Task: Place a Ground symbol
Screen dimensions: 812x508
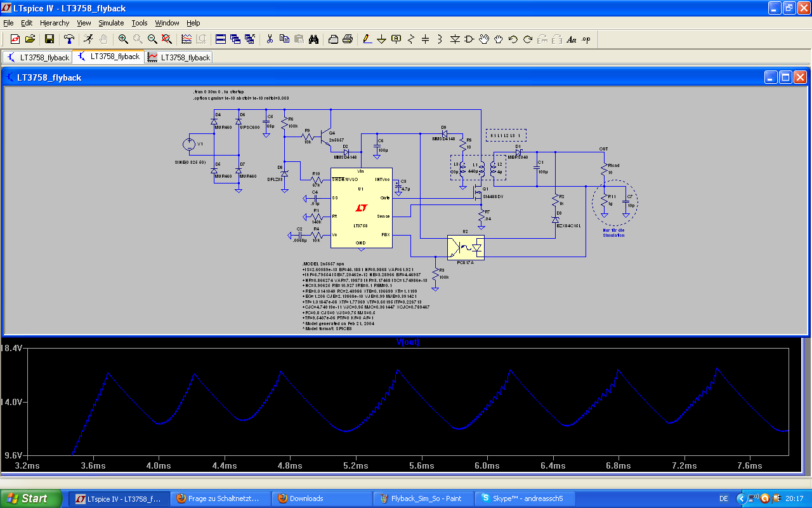Action: [x=382, y=39]
